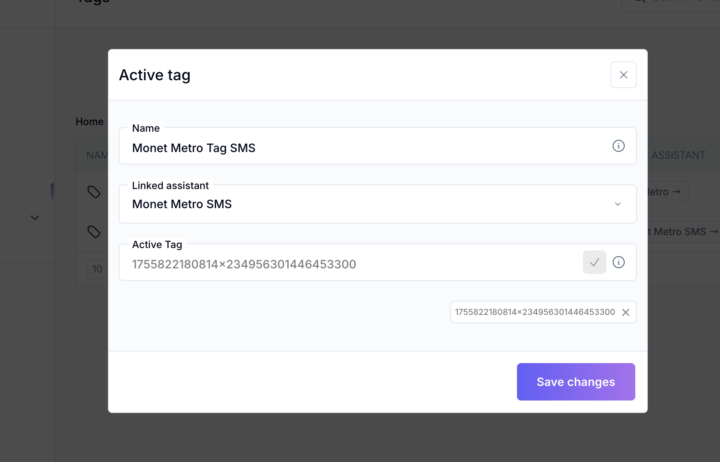Click into the Active Tag input field
This screenshot has height=462, width=720.
(x=350, y=264)
